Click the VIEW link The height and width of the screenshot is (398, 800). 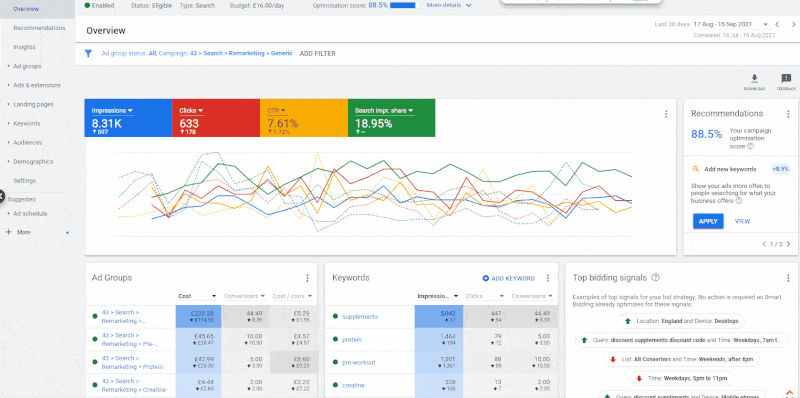point(742,221)
